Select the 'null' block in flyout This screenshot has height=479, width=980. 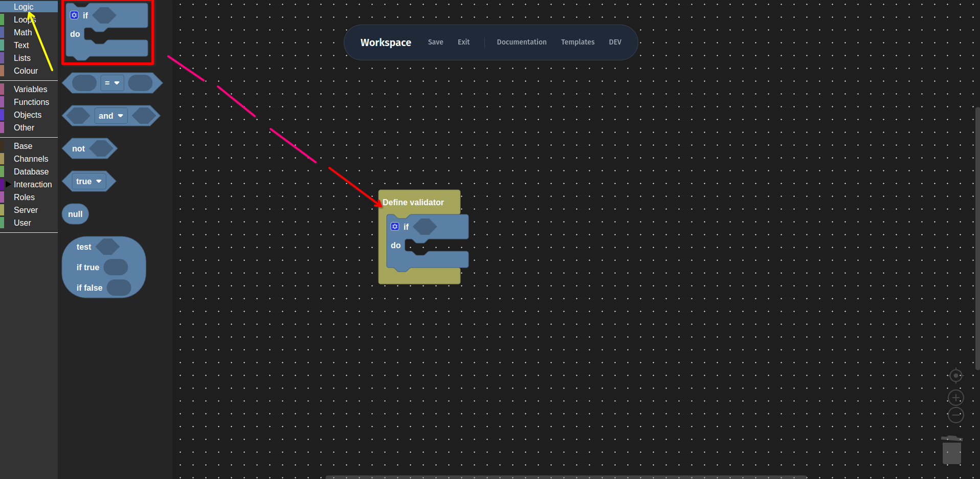click(75, 214)
